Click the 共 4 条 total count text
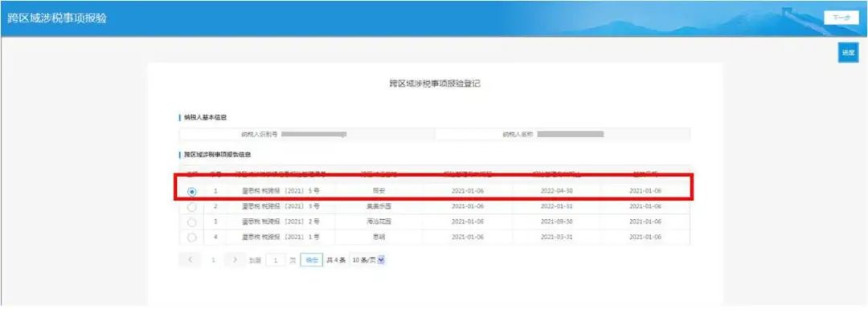868x313 pixels. click(336, 260)
